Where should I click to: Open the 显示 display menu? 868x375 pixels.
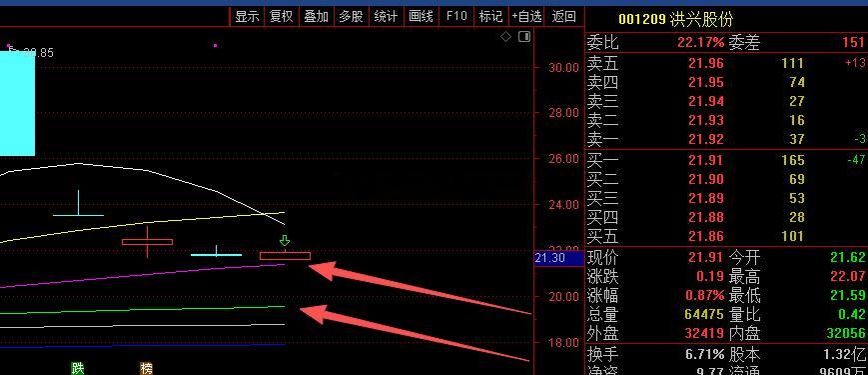[247, 17]
